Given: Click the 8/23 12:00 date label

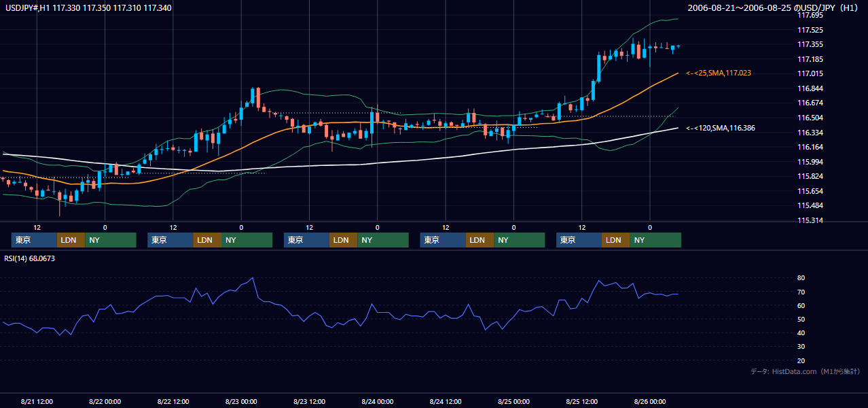Looking at the screenshot, I should tap(309, 401).
